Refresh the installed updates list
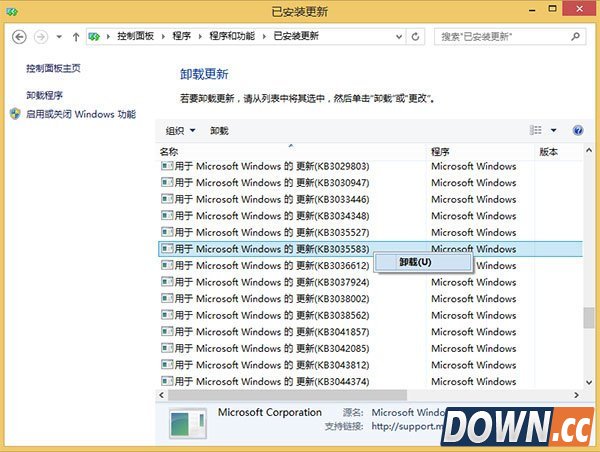This screenshot has height=452, width=600. pos(415,37)
